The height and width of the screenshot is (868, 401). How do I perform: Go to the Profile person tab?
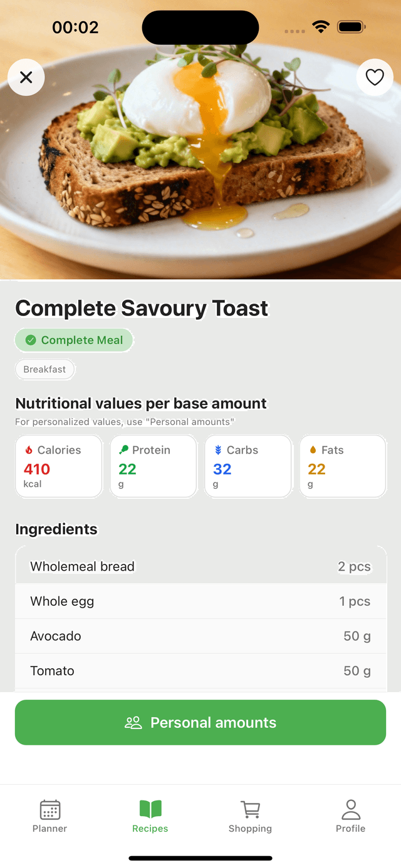tap(350, 815)
